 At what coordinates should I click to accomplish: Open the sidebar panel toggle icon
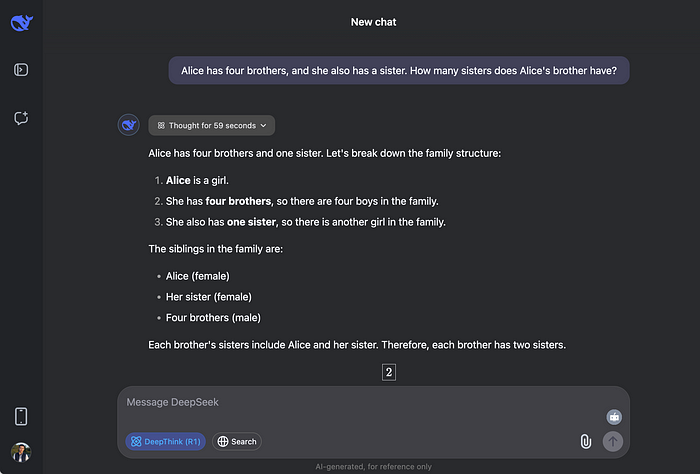point(21,70)
